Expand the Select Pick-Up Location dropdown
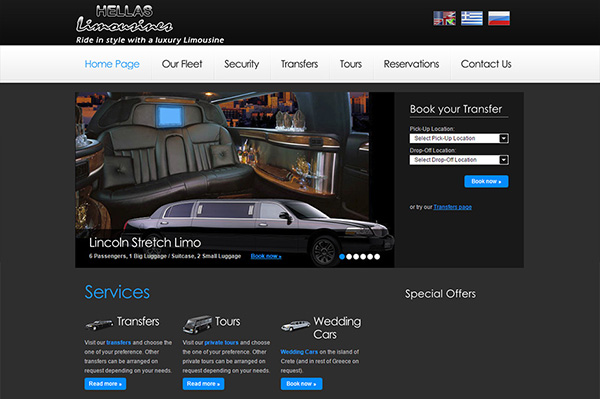 point(459,138)
